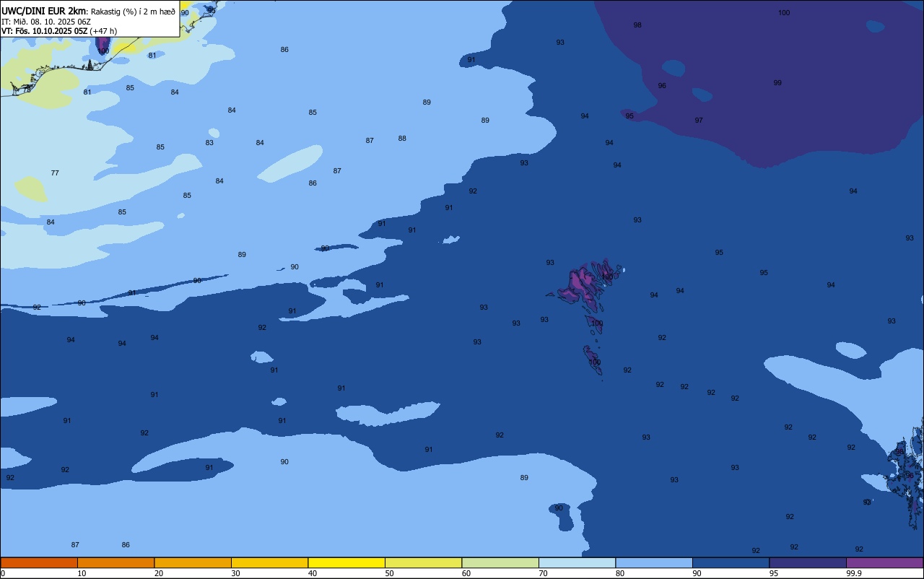Click the '88' humidity value on the map

pyautogui.click(x=402, y=139)
